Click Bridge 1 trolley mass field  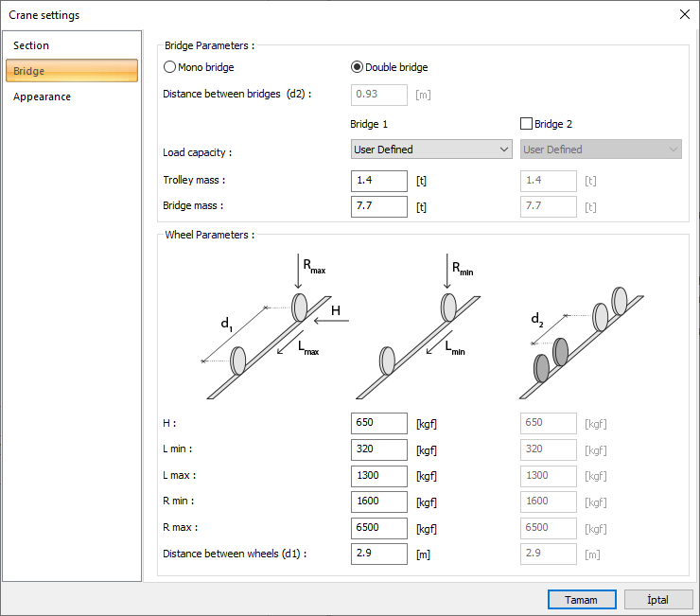coord(378,180)
